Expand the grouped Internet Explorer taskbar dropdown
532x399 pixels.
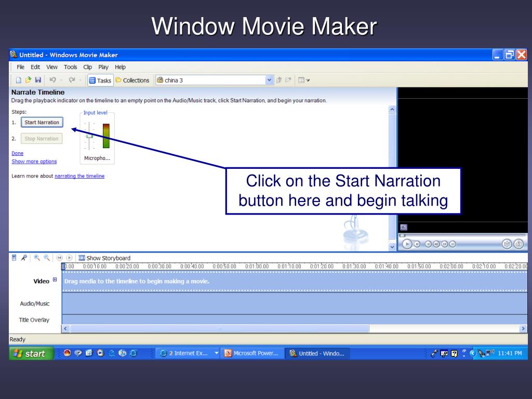coord(216,353)
